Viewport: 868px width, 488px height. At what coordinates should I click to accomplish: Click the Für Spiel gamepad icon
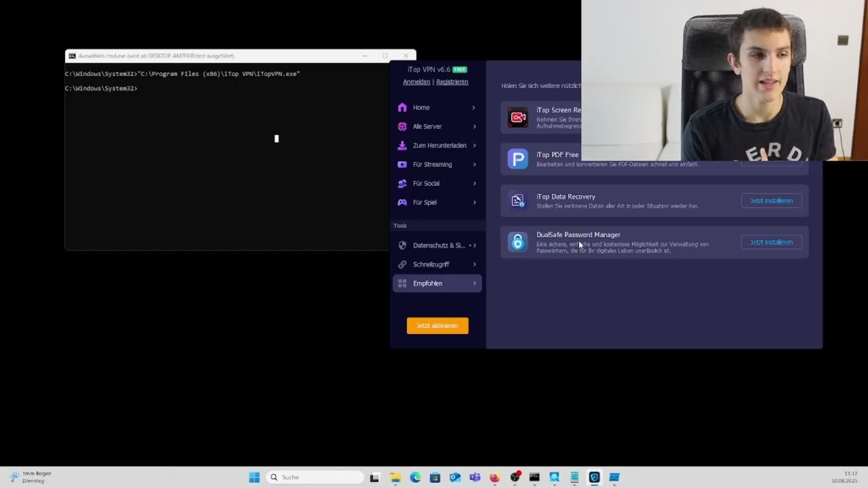tap(402, 202)
